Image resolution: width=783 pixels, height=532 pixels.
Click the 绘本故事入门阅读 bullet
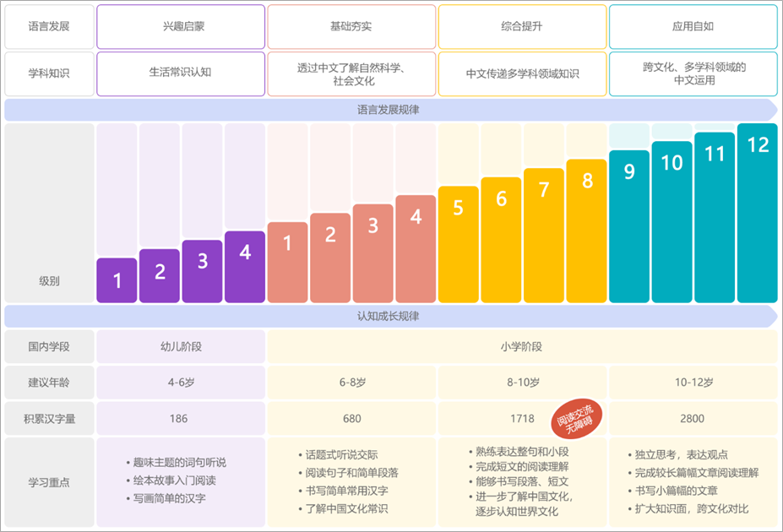tap(171, 480)
